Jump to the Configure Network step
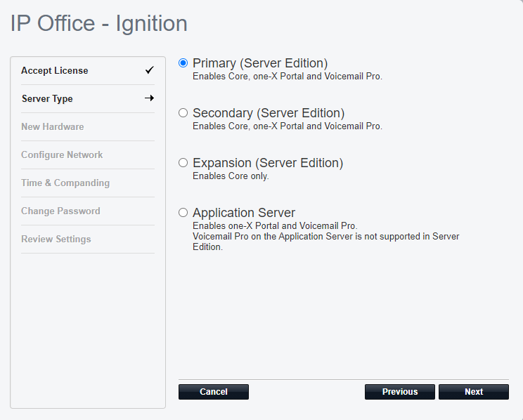 pos(88,155)
